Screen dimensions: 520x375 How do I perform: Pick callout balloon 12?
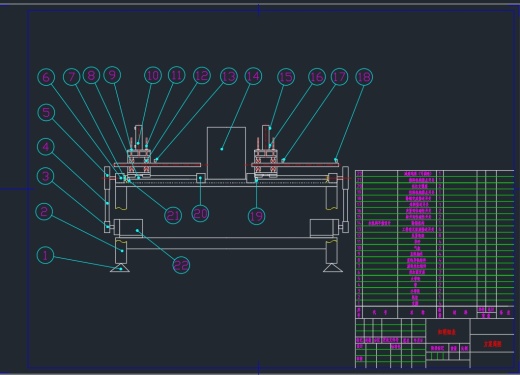(x=202, y=75)
